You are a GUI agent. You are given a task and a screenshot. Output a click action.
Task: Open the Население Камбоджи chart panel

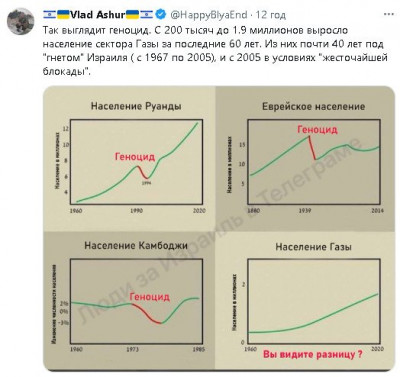pos(130,301)
